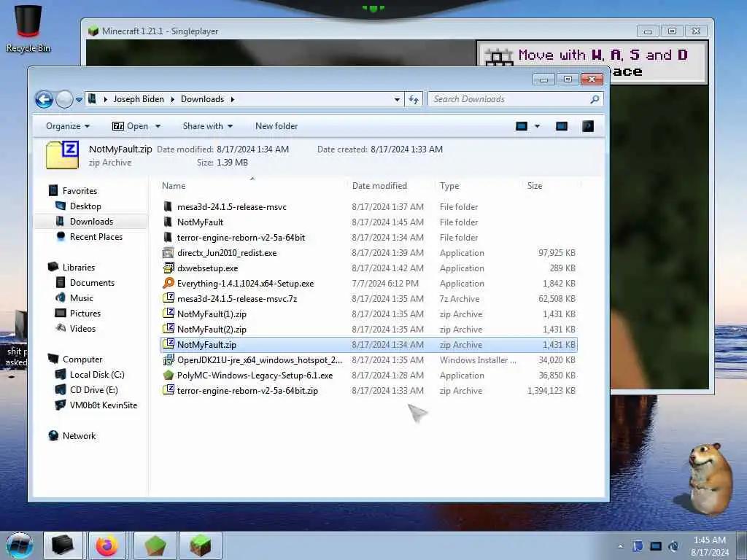Open the Share with menu

tap(208, 126)
